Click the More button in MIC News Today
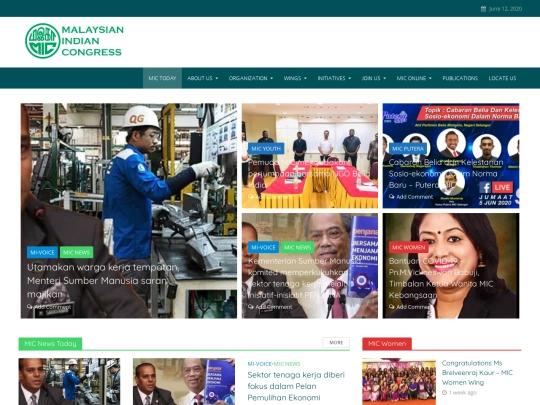Viewport: 540px width, 405px height. click(336, 342)
